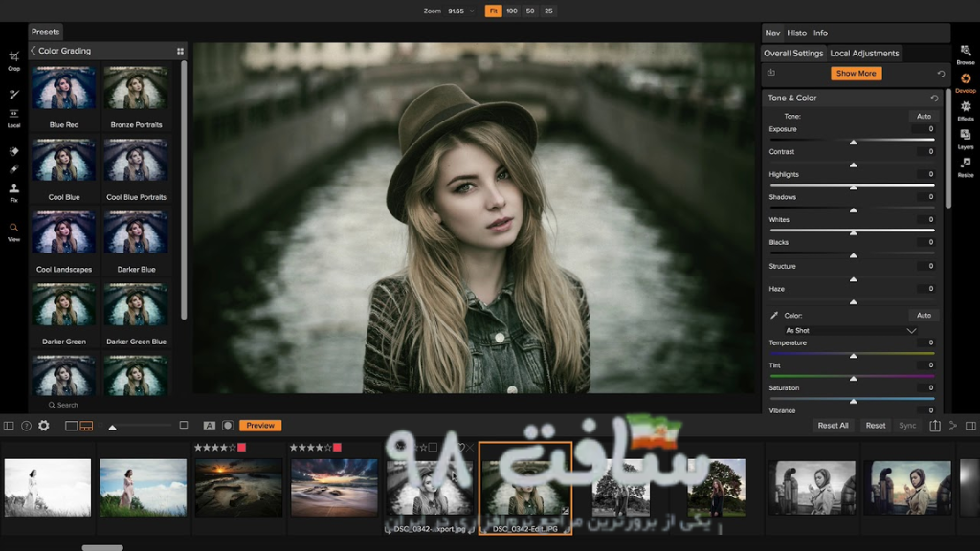The image size is (980, 551).
Task: Set zoom to 25
Action: pyautogui.click(x=548, y=11)
